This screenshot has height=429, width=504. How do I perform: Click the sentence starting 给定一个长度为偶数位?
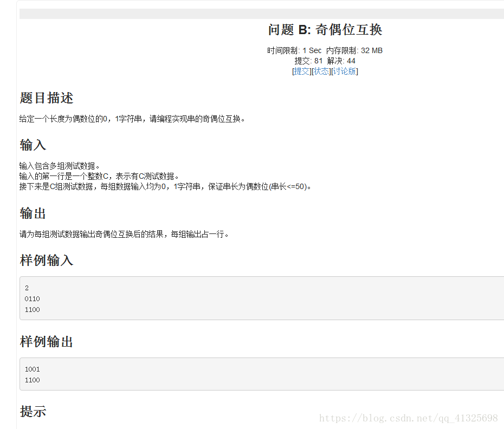pyautogui.click(x=132, y=119)
